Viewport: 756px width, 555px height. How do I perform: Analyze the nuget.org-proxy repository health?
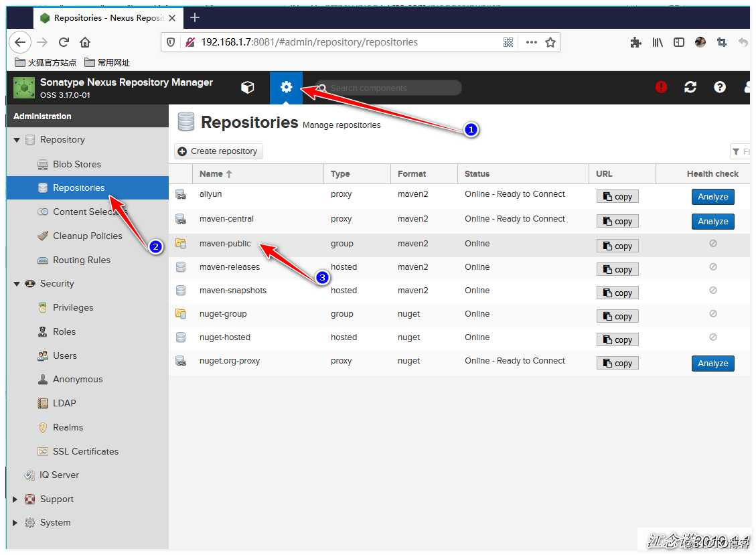(713, 364)
